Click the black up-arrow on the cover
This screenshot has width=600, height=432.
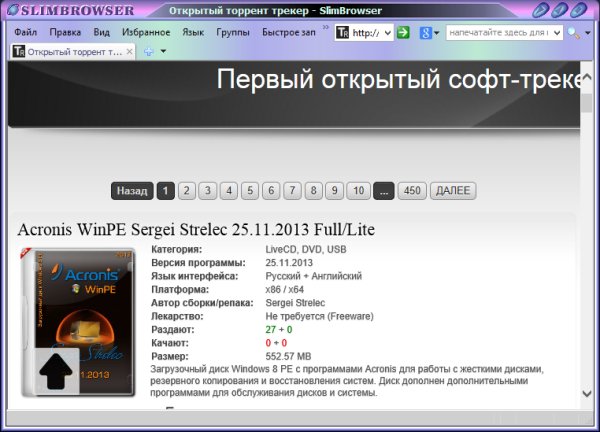56,371
